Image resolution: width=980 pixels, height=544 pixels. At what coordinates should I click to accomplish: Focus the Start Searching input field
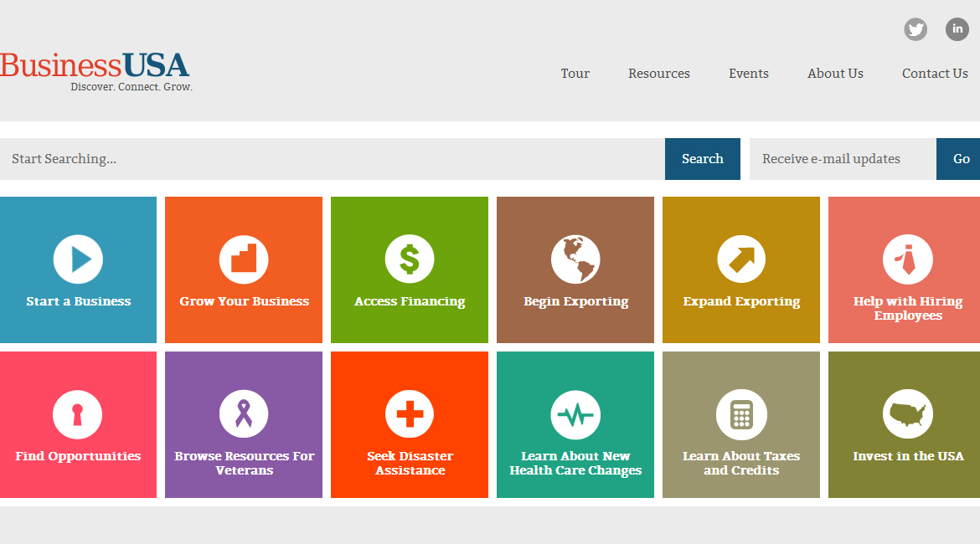tap(332, 159)
